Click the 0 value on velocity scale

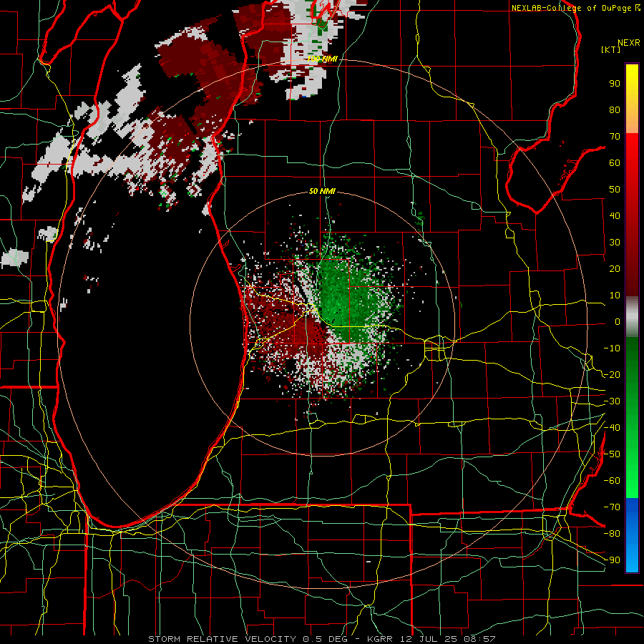pyautogui.click(x=618, y=321)
